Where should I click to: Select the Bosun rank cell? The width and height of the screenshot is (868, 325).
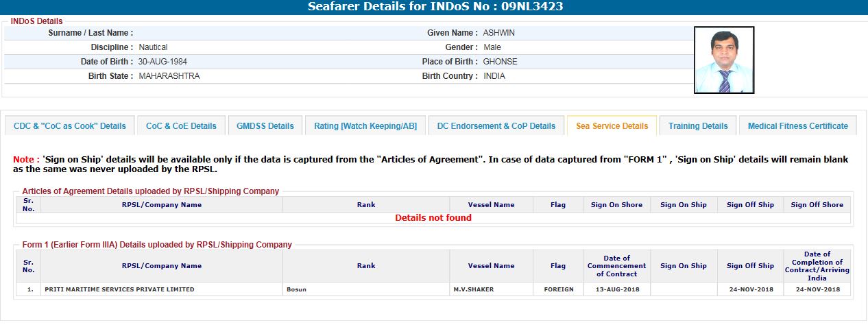pyautogui.click(x=296, y=289)
